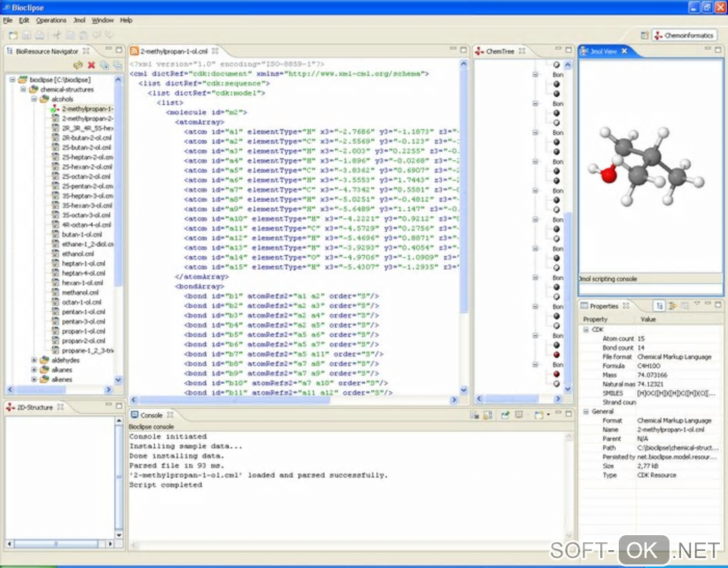Select ethanol.cml in the navigator tree
This screenshot has height=568, width=728.
[x=77, y=253]
